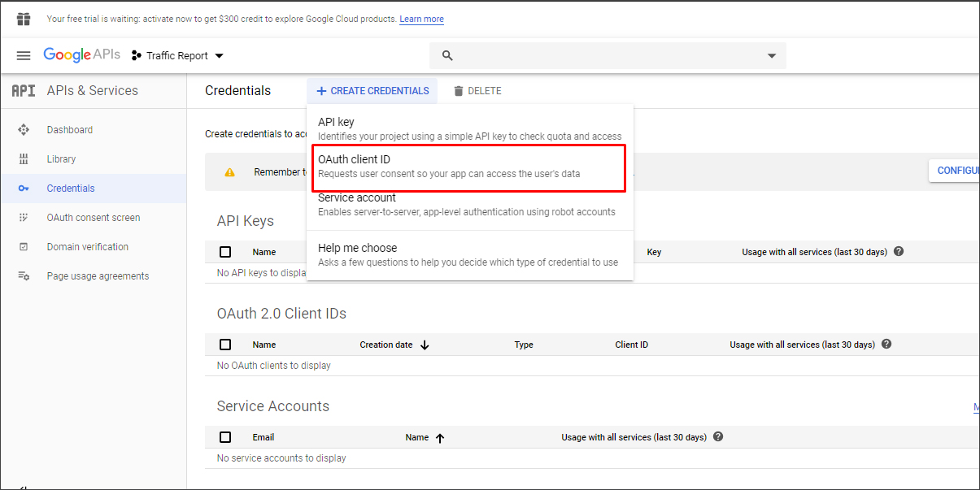Click the project dots icon beside Traffic Report
This screenshot has width=980, height=490.
click(137, 56)
